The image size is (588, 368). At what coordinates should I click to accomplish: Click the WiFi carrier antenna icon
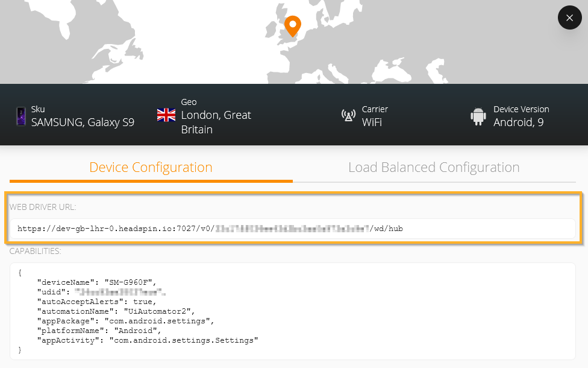348,115
